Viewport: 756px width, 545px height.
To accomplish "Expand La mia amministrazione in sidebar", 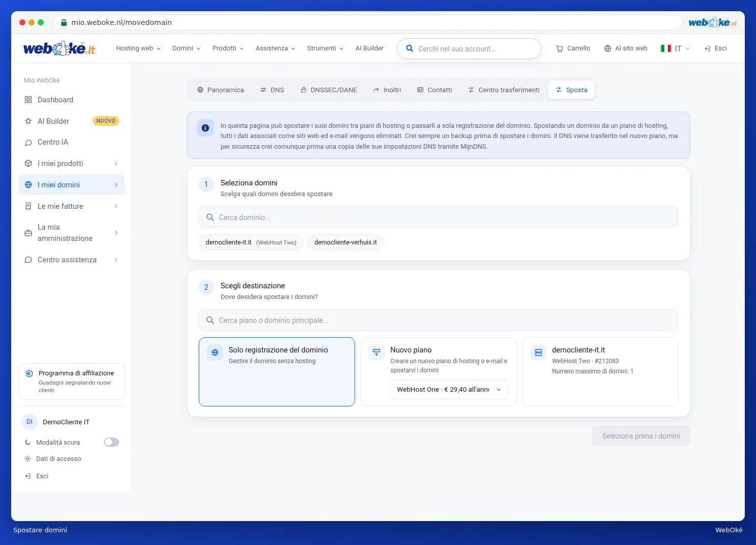I will pos(71,233).
